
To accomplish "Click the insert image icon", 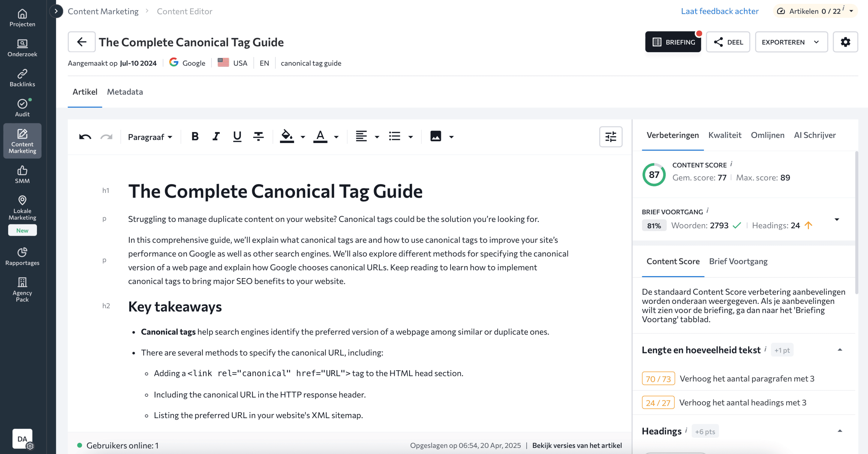I will point(436,137).
